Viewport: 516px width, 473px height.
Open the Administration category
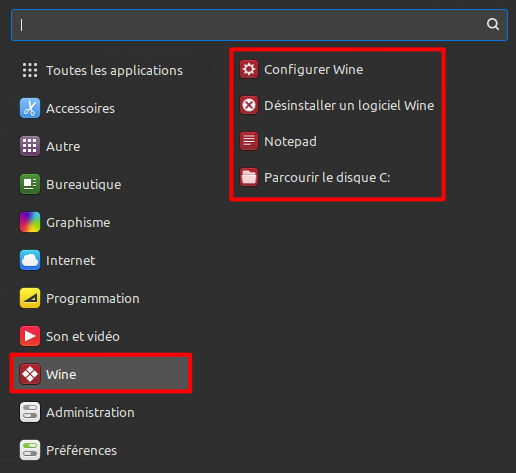coord(102,412)
